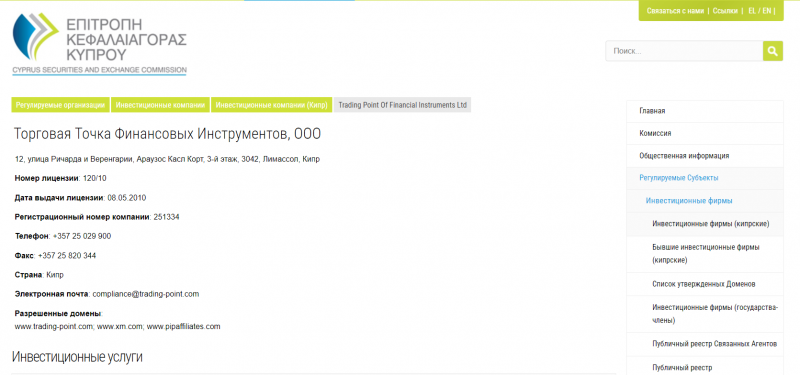Click the registration number 251334
Image resolution: width=800 pixels, height=375 pixels.
[166, 217]
